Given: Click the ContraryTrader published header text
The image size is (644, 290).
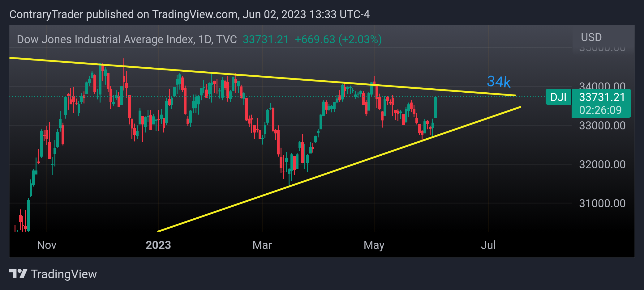Looking at the screenshot, I should point(189,15).
